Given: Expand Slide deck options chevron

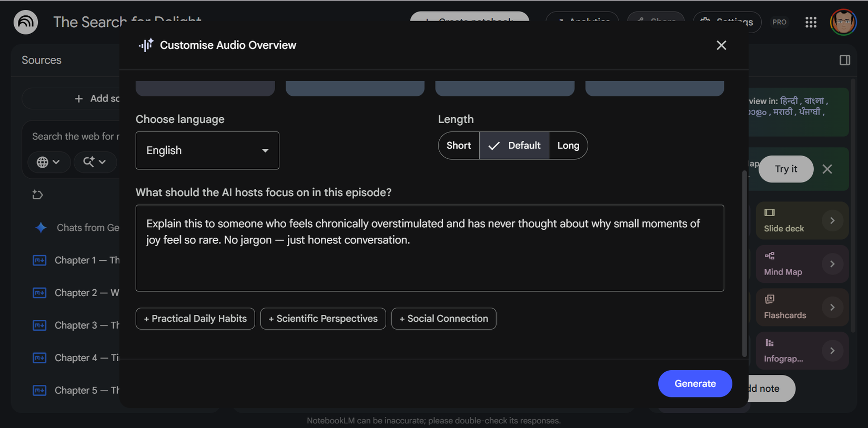Looking at the screenshot, I should tap(832, 221).
